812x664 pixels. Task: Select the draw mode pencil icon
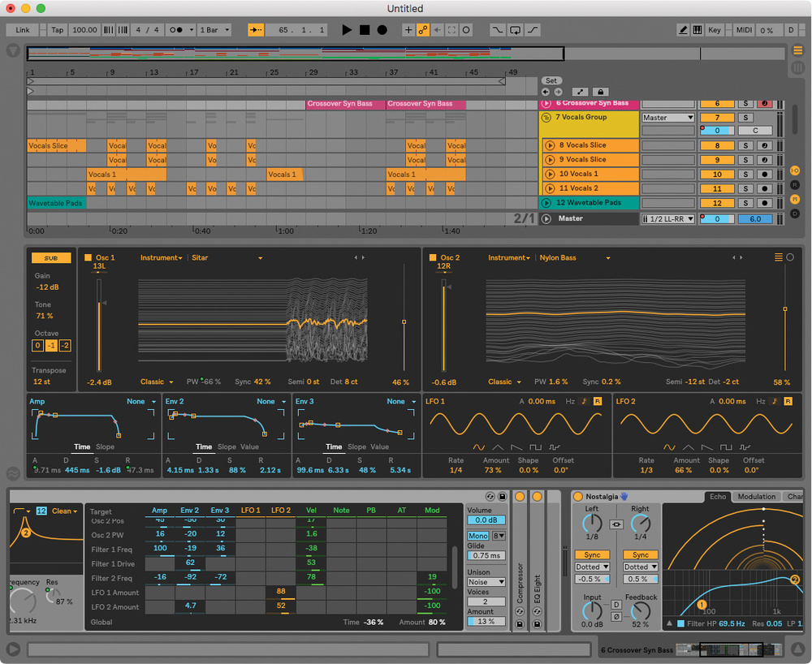(685, 30)
